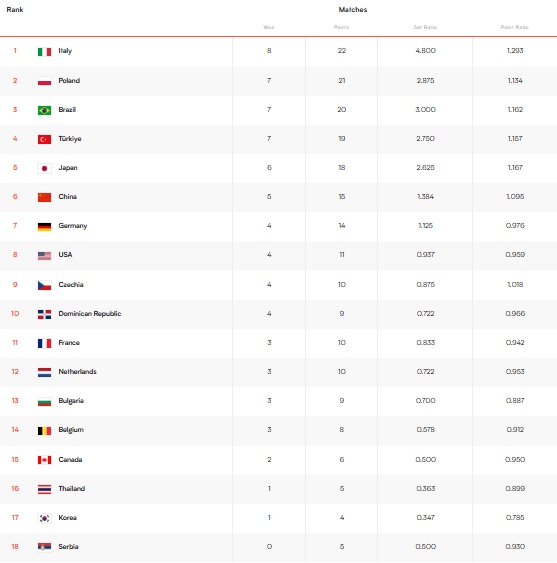Click the Korea flag icon
Image resolution: width=557 pixels, height=563 pixels.
click(x=44, y=518)
